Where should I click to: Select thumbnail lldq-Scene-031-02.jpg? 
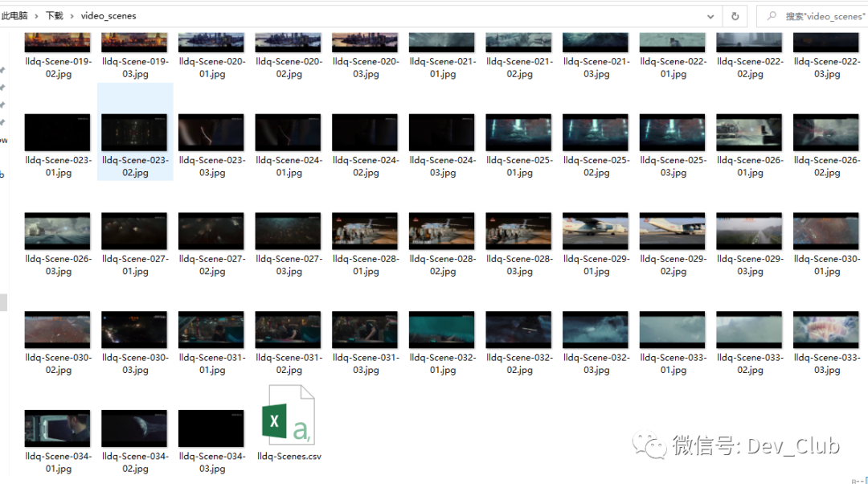(x=288, y=330)
